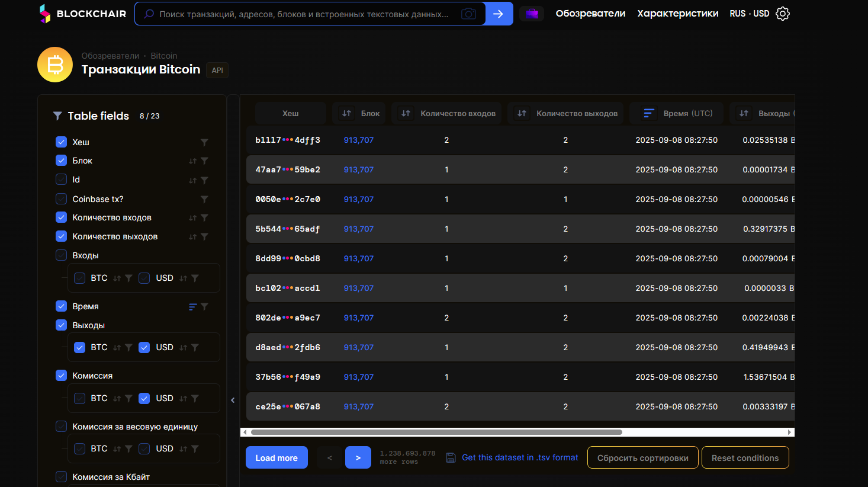Open settings gear in top bar
The height and width of the screenshot is (487, 868).
tap(783, 14)
